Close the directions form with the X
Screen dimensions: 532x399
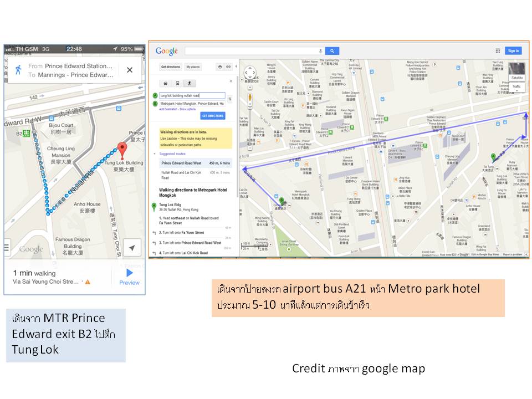click(x=231, y=81)
